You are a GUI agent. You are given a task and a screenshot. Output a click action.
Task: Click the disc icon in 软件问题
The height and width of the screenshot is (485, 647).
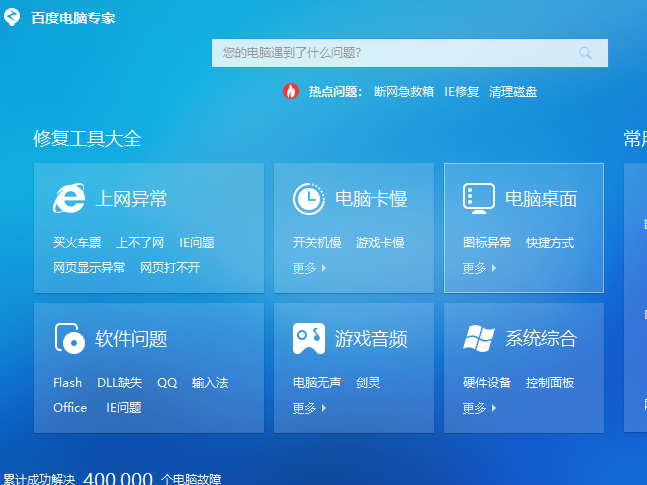pyautogui.click(x=69, y=338)
